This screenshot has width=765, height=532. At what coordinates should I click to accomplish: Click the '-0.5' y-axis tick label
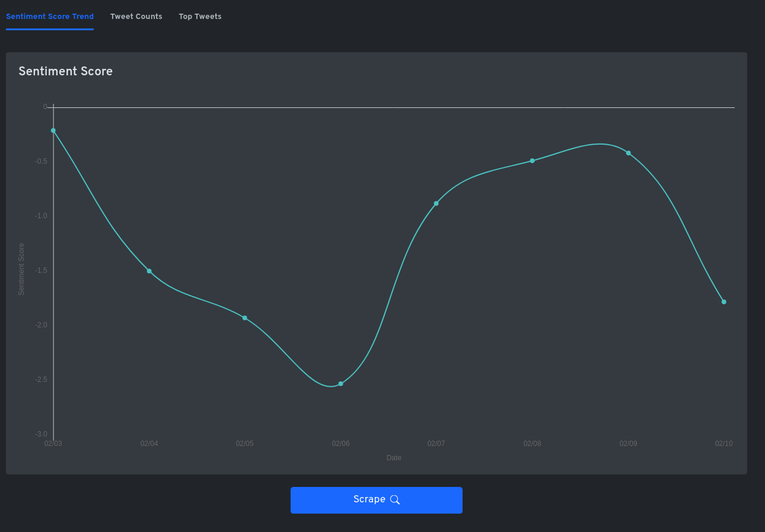(41, 161)
